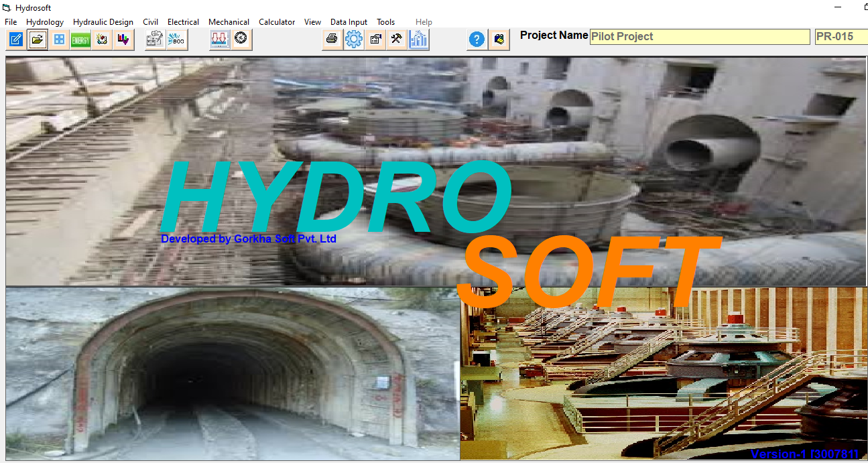
Task: Open the Hydrology menu
Action: click(45, 22)
